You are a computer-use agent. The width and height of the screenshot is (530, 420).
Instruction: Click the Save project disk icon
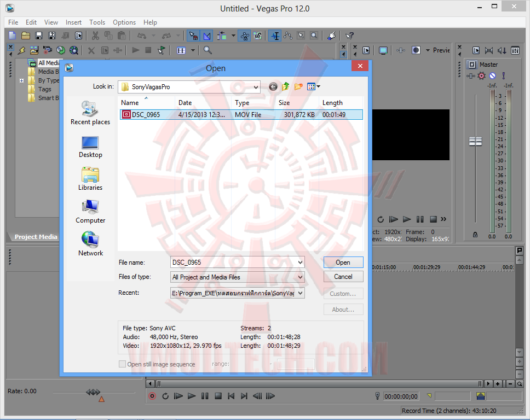[x=38, y=36]
